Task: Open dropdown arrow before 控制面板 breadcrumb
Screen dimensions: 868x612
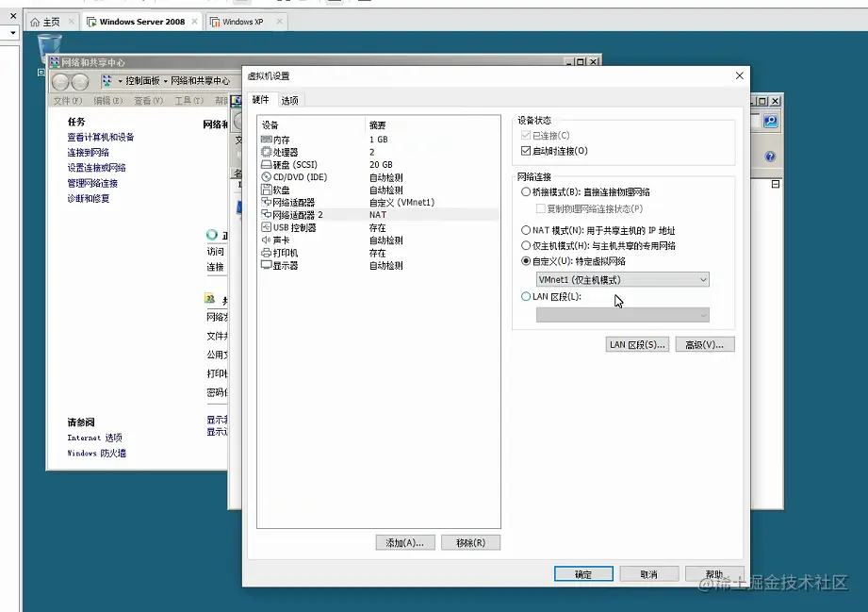Action: (120, 81)
